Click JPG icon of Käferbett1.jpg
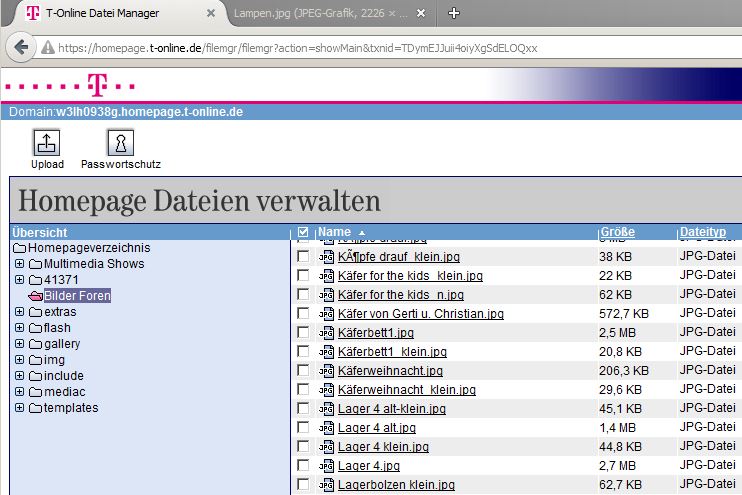This screenshot has width=742, height=495. pos(327,333)
